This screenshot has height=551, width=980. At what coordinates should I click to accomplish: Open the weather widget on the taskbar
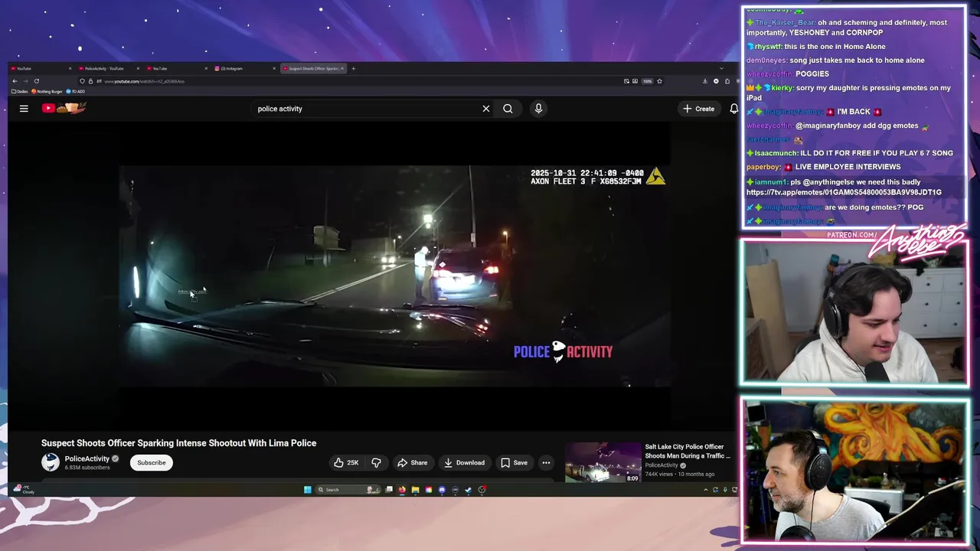(23, 489)
